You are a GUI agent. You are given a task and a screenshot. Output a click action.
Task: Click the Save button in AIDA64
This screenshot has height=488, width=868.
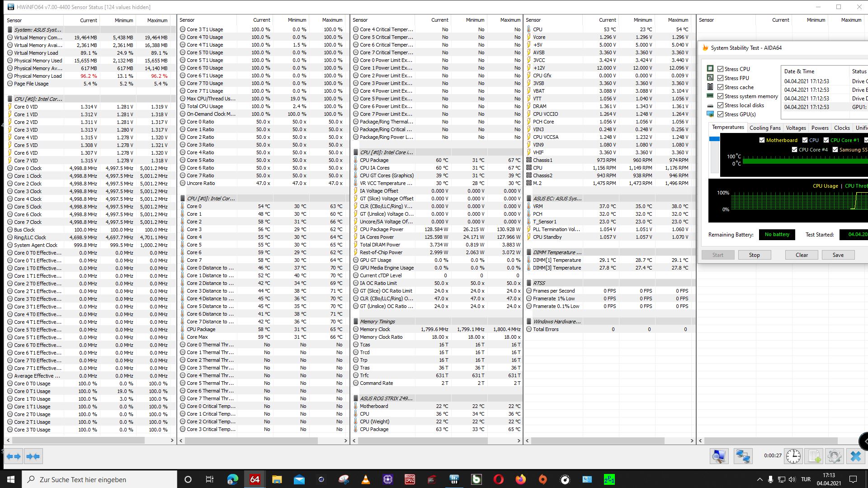click(x=838, y=255)
